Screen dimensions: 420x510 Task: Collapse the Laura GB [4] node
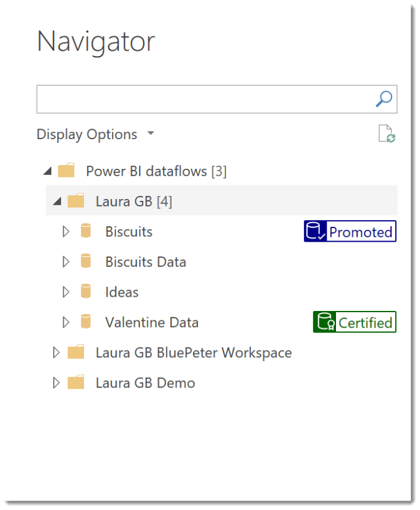point(57,202)
